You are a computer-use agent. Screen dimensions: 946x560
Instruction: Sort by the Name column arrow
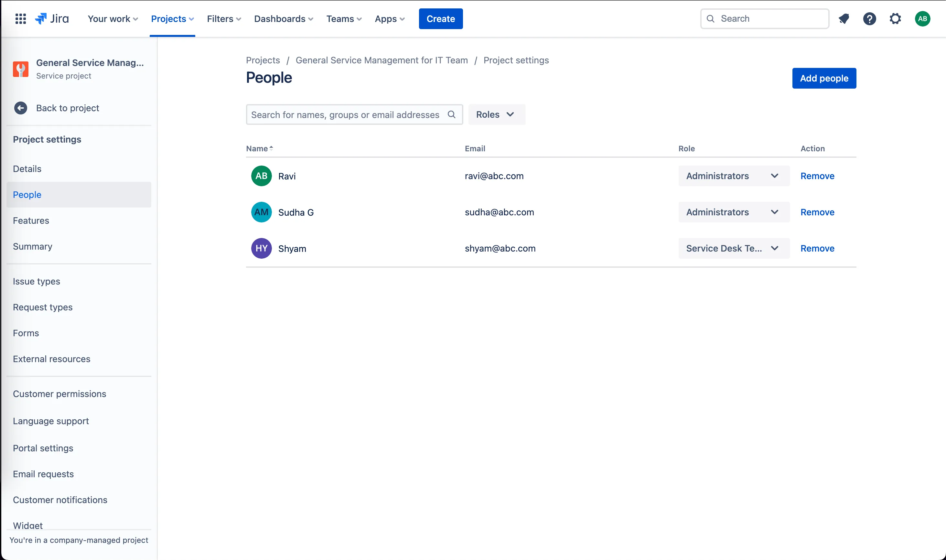tap(271, 148)
